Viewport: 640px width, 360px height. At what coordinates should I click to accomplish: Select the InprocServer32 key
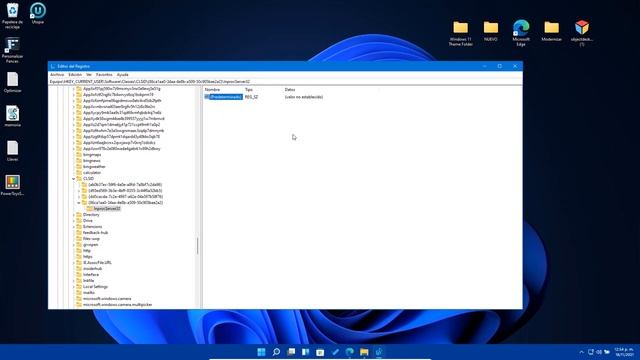[107, 209]
